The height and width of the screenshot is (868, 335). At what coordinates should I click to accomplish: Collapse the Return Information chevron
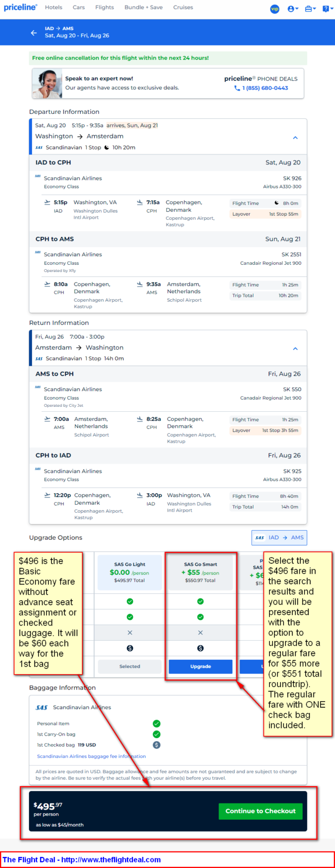(295, 348)
